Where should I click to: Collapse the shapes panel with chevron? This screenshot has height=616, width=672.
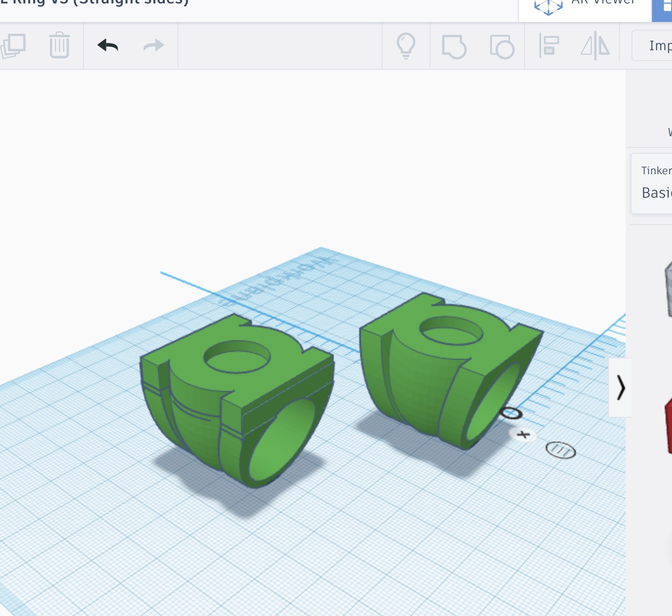[620, 388]
